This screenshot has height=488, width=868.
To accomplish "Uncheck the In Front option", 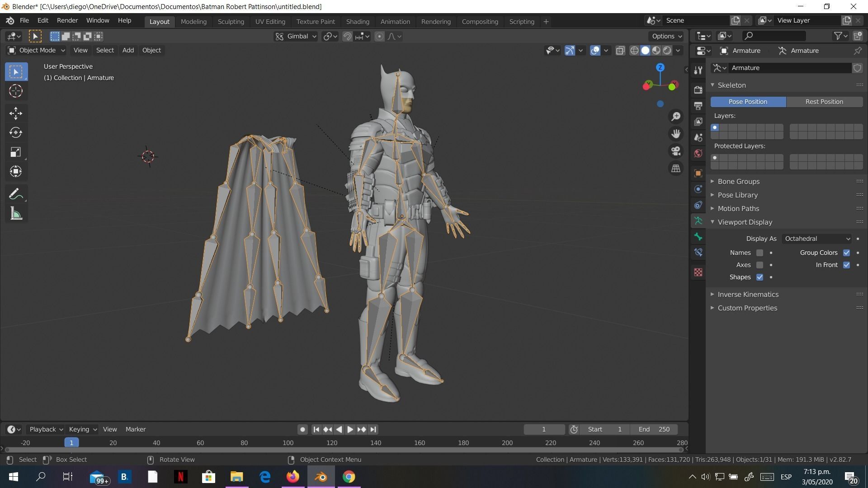I will [846, 265].
